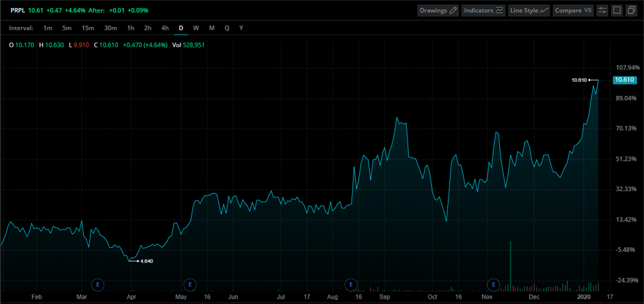Click the earnings marker near August

pos(351,284)
